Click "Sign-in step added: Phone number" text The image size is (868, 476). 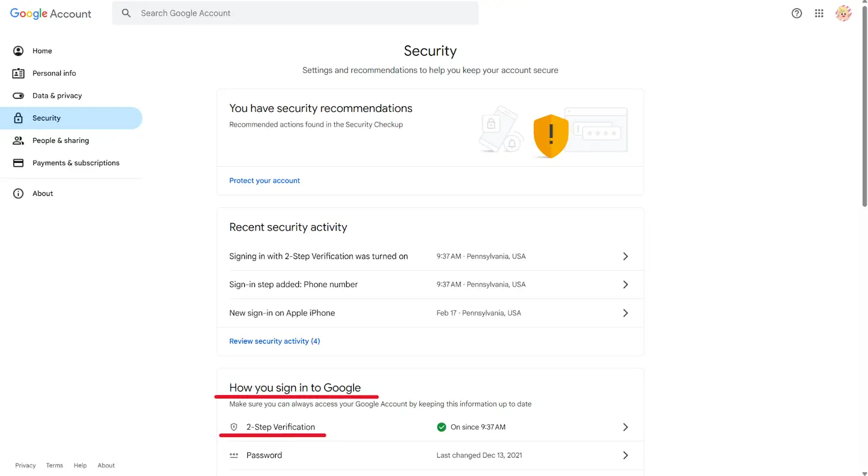(x=293, y=284)
